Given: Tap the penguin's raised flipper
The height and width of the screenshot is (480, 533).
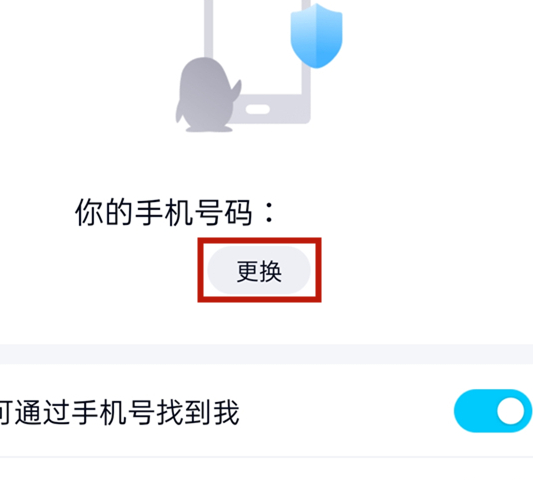Looking at the screenshot, I should tap(236, 90).
